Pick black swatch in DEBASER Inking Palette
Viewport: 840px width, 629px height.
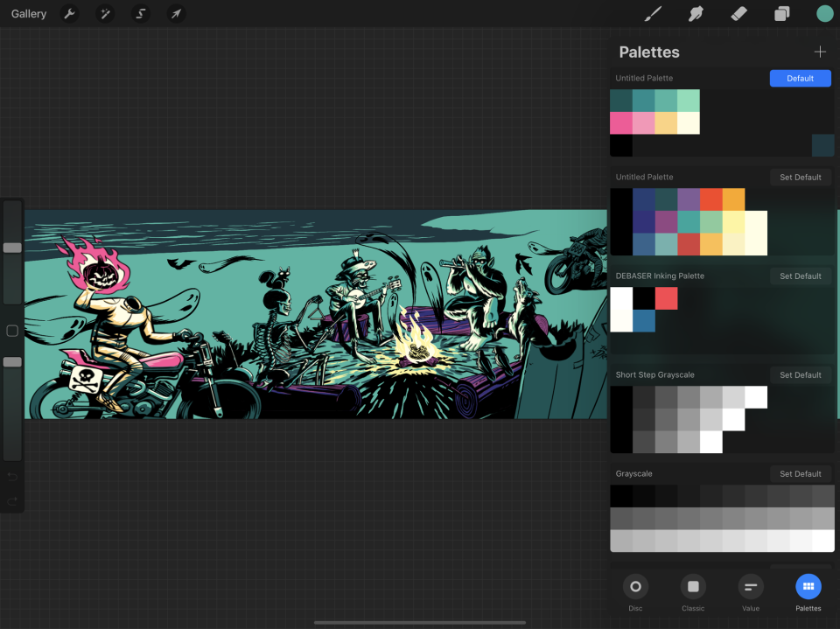(643, 298)
